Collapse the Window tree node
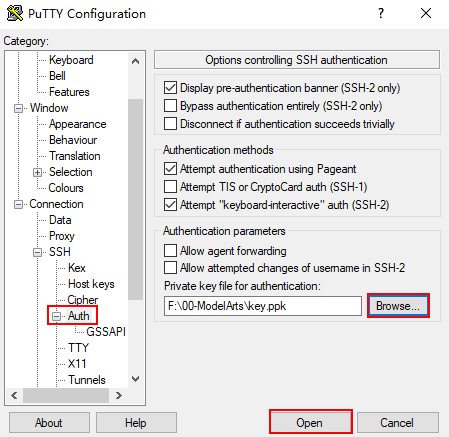This screenshot has height=437, width=449. (x=19, y=108)
